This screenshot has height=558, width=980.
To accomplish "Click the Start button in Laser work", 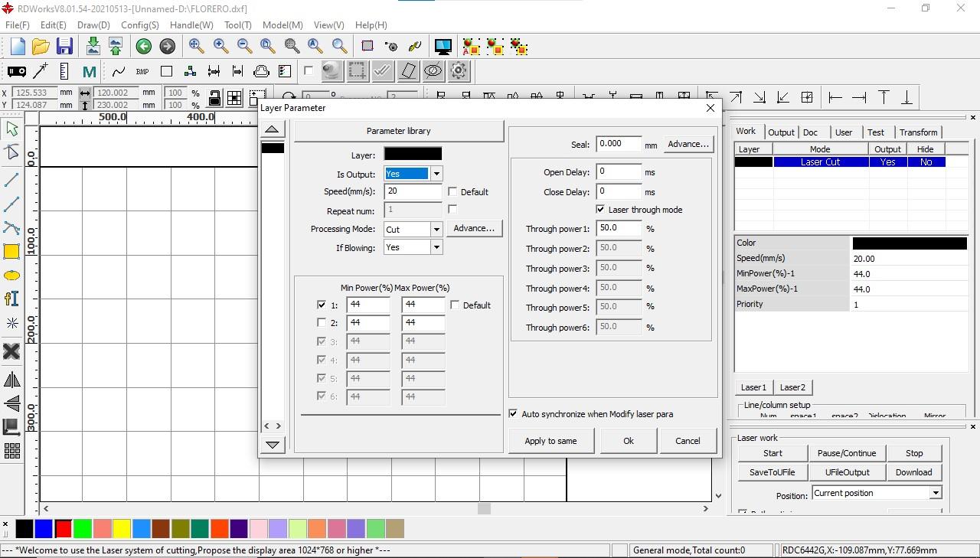I will (x=773, y=453).
